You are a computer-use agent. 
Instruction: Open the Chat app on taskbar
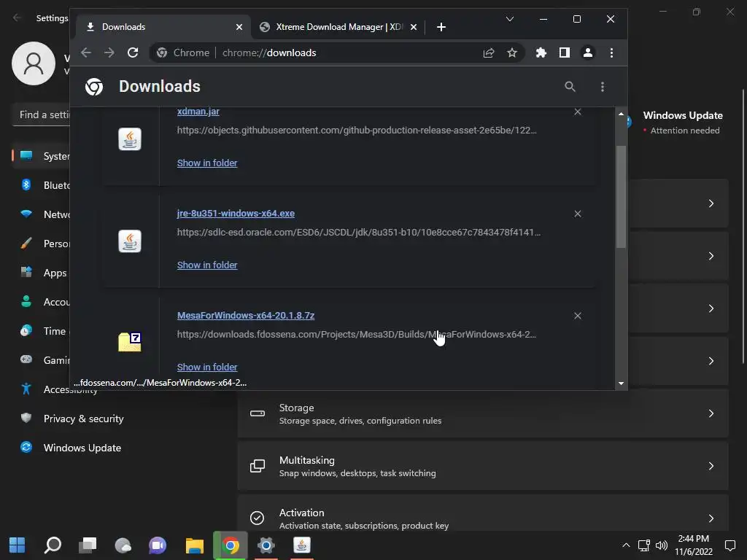(158, 545)
